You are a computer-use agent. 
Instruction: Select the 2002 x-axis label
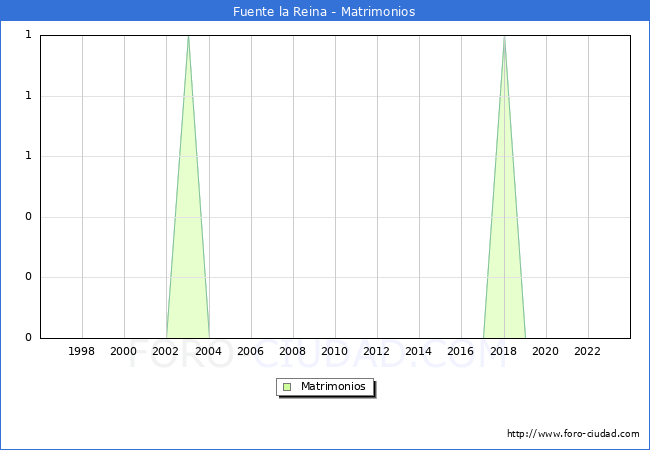pyautogui.click(x=166, y=351)
